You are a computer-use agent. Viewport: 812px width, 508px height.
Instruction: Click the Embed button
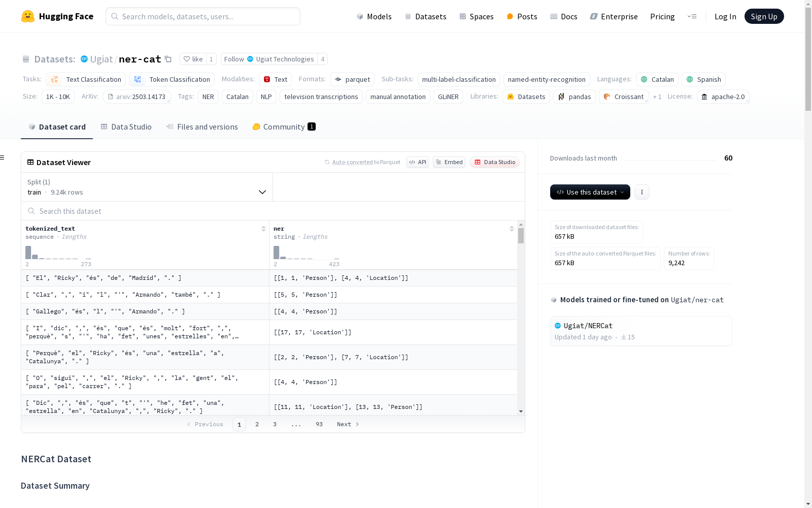point(449,162)
